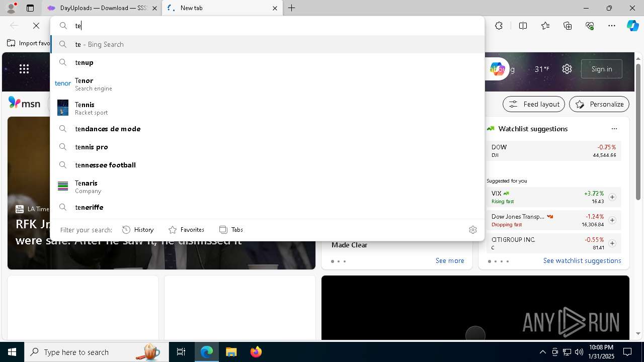
Task: Close the New tab tab
Action: [275, 8]
